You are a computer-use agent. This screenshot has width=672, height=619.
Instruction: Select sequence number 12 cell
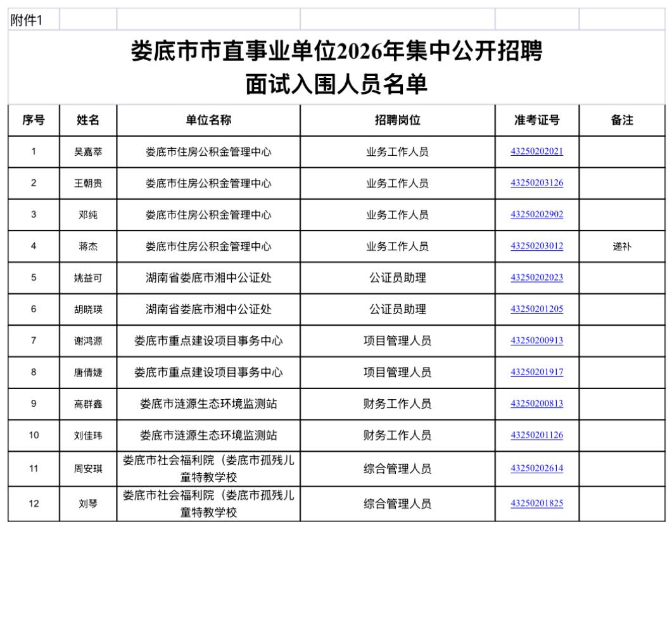pyautogui.click(x=34, y=504)
